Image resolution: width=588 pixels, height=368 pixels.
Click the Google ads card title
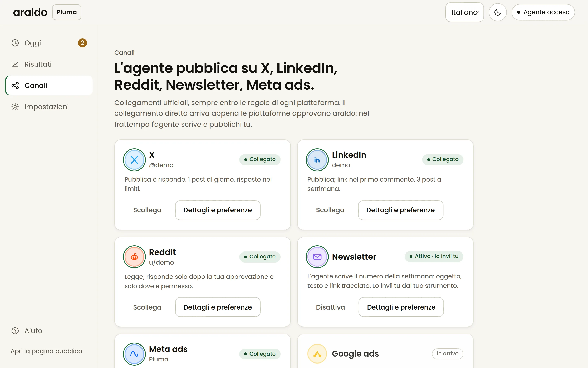pos(355,354)
